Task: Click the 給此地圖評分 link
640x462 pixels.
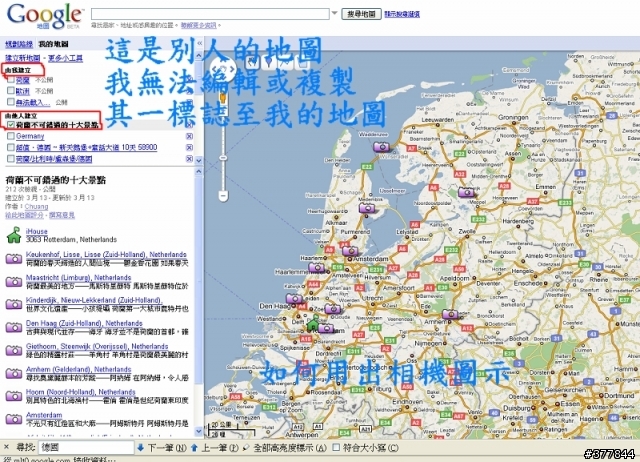Action: point(24,215)
